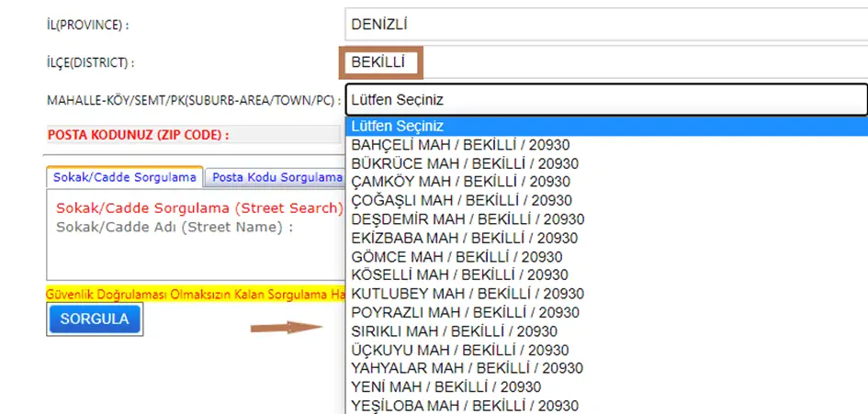This screenshot has height=414, width=868.
Task: Choose POYRAZLI MAH option
Action: pyautogui.click(x=465, y=312)
